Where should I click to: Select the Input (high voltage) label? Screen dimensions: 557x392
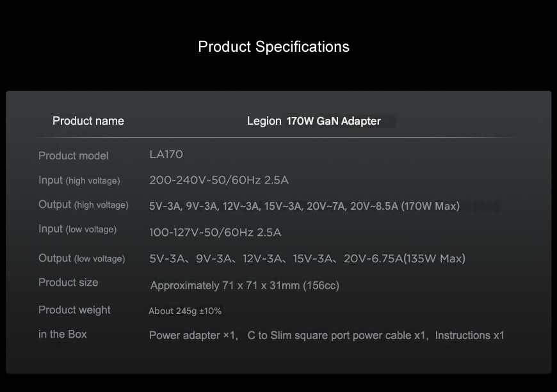[x=79, y=180]
